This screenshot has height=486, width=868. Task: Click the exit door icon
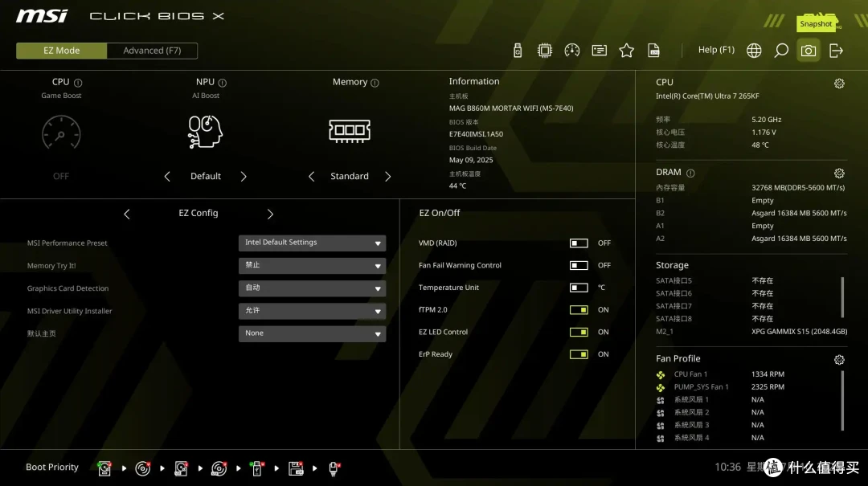tap(836, 51)
